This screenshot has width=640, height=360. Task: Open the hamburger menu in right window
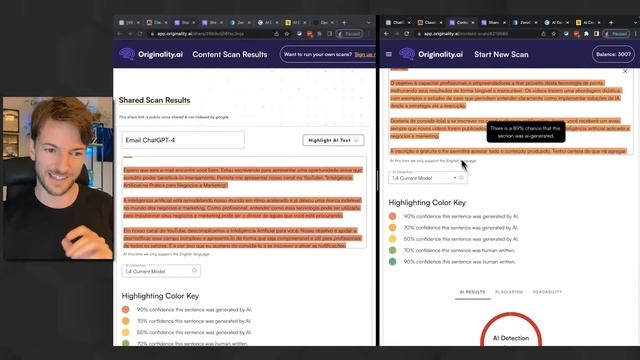389,54
